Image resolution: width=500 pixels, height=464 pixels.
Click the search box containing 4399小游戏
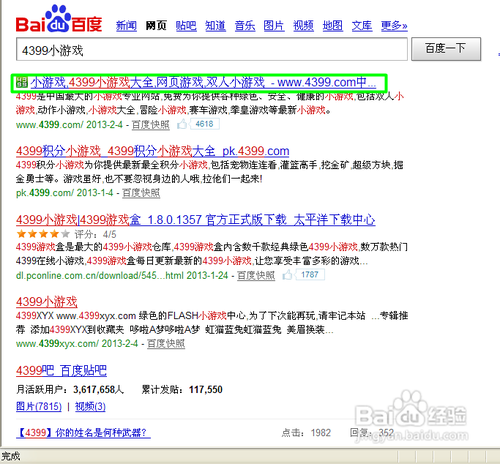pos(212,49)
